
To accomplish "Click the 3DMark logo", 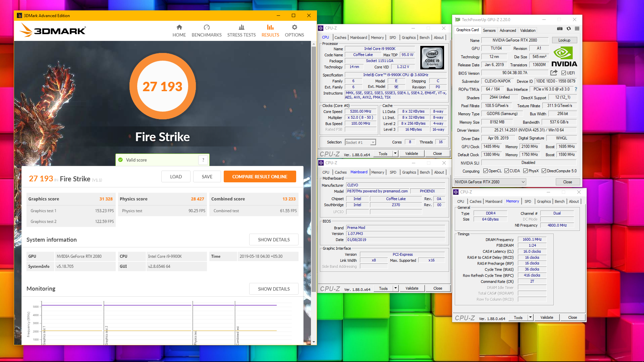I will pos(53,31).
